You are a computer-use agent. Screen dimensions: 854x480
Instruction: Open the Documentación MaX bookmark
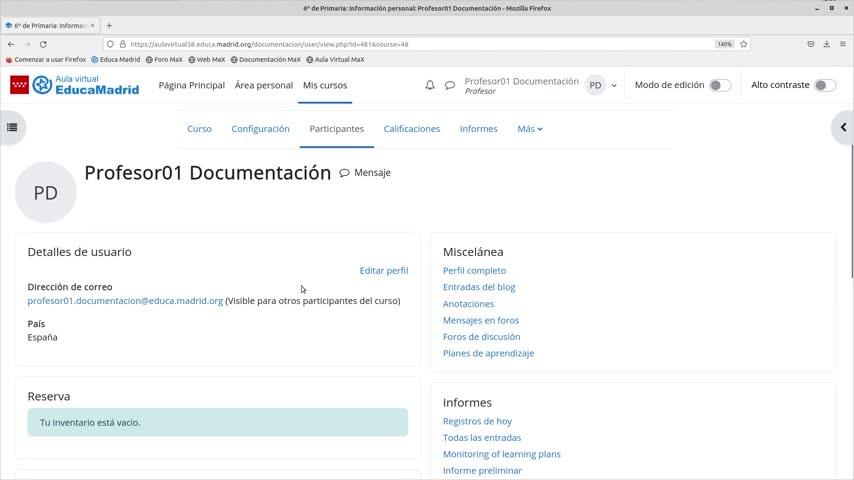[265, 59]
